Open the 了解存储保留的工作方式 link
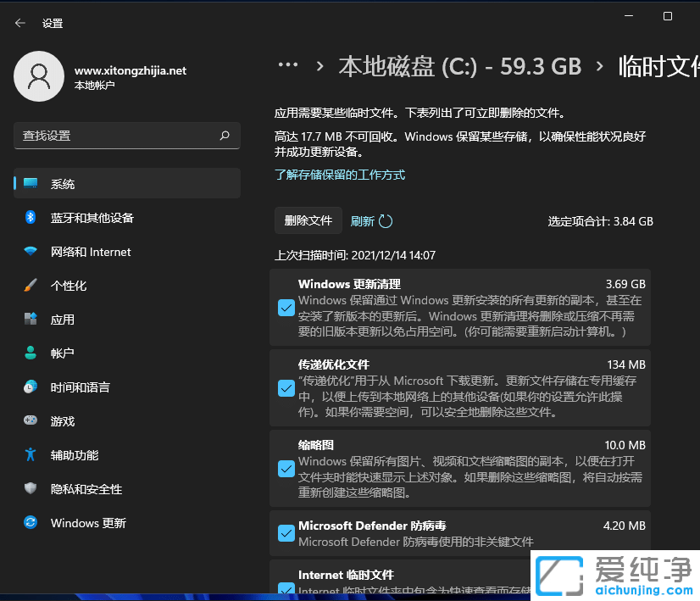This screenshot has width=700, height=601. [x=339, y=175]
